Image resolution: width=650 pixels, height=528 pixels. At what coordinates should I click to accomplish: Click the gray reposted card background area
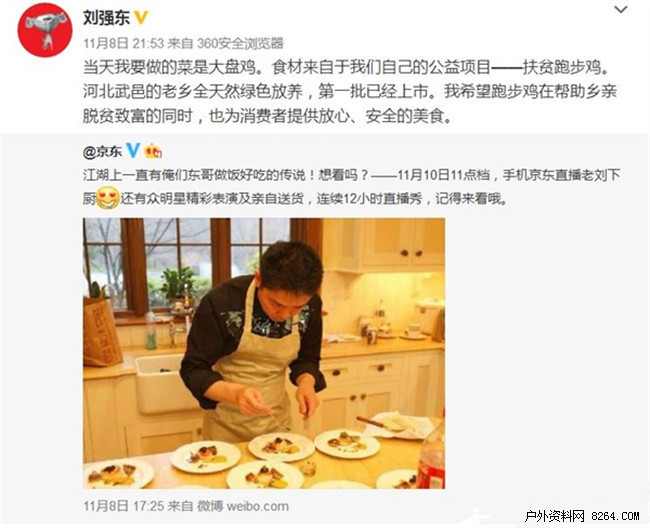(543, 352)
